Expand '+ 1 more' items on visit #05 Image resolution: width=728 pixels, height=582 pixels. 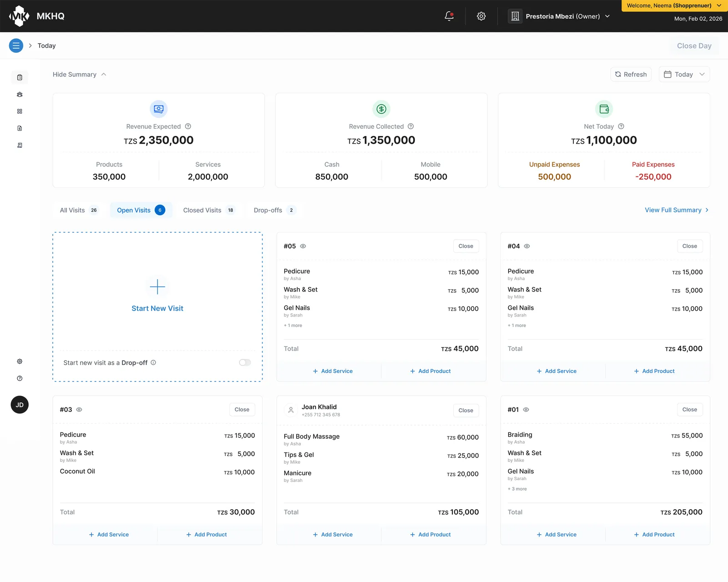pyautogui.click(x=293, y=326)
